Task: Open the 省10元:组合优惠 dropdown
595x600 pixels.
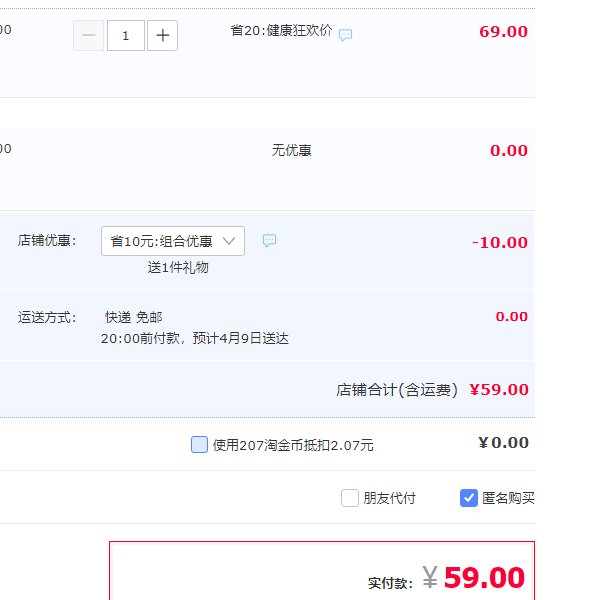Action: 173,241
